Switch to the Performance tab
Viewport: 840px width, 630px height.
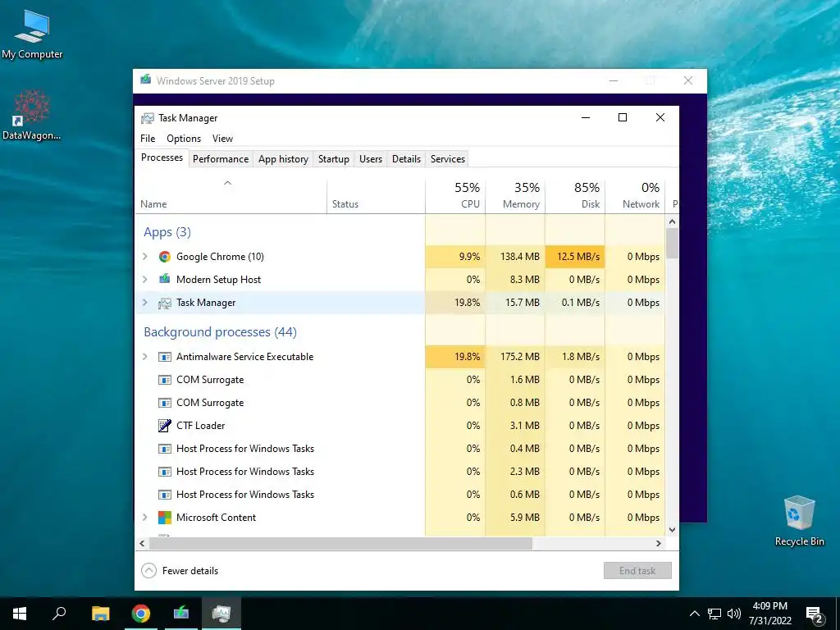tap(221, 159)
